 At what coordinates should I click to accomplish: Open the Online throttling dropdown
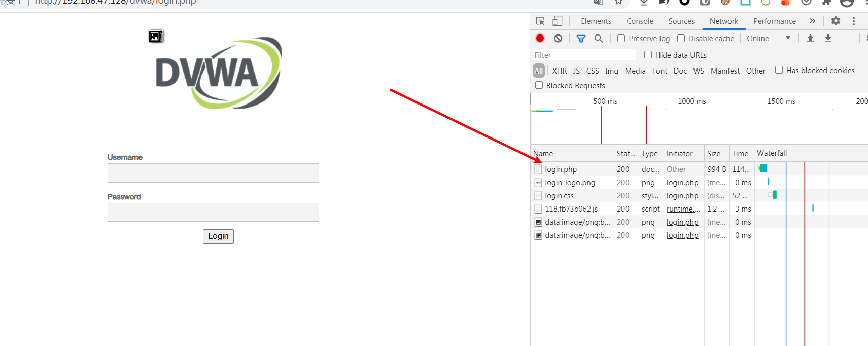pyautogui.click(x=769, y=38)
